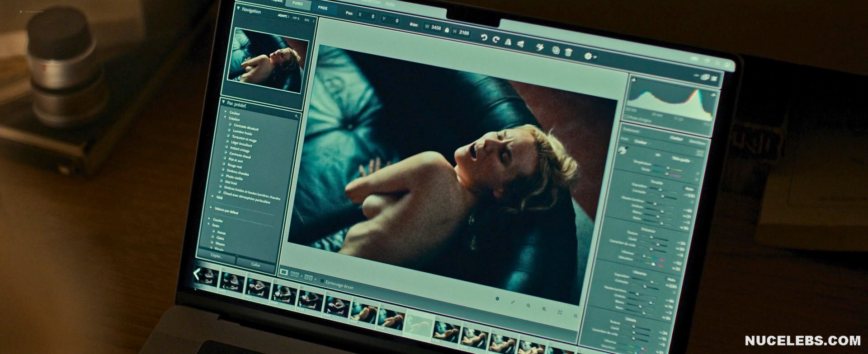Collapse the Par. prédef. presets panel
This screenshot has height=354, width=868.
tap(224, 102)
